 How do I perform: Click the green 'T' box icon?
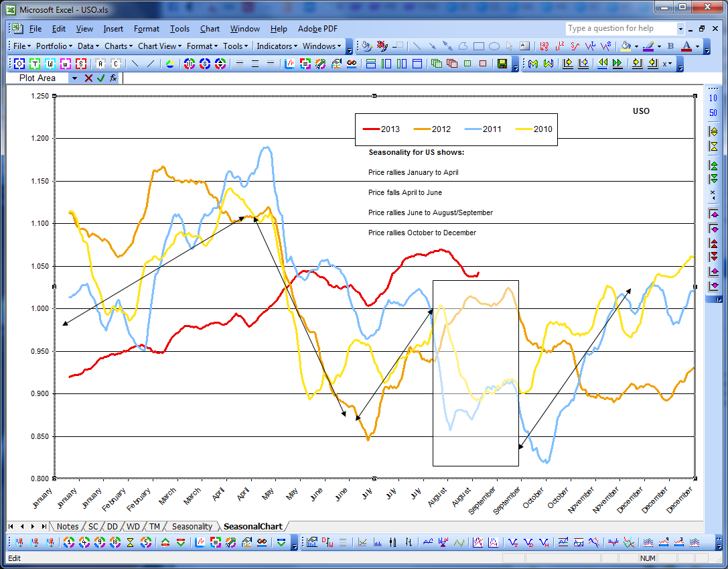(35, 64)
